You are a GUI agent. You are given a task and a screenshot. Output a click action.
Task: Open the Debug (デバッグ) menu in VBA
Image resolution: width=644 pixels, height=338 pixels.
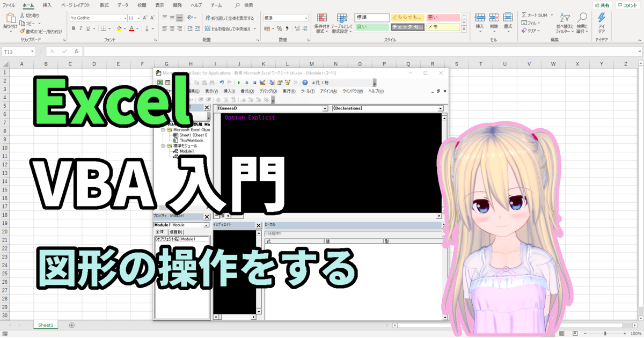pos(268,91)
